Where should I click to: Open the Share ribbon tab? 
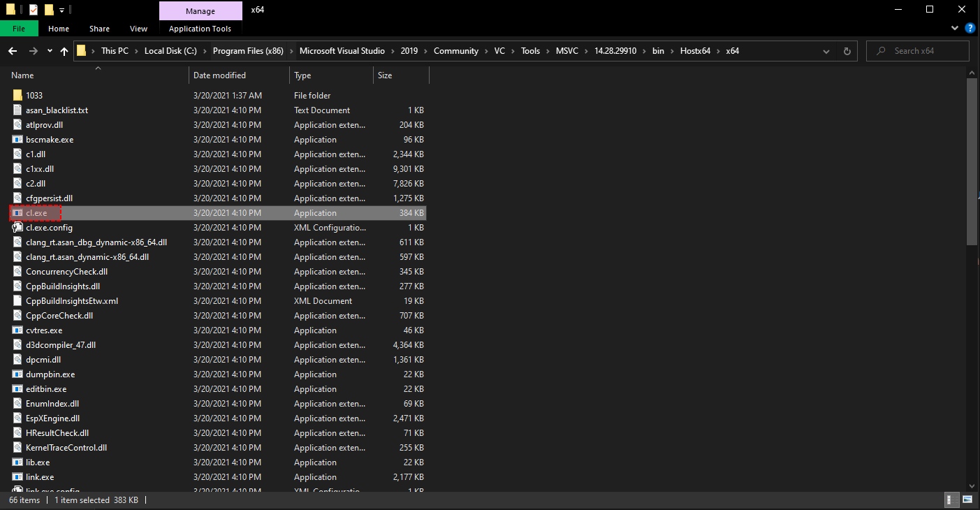coord(99,29)
